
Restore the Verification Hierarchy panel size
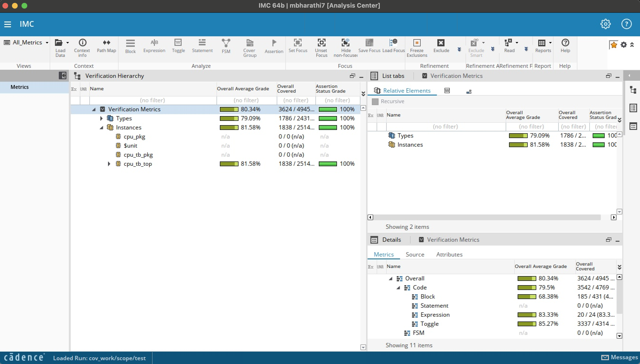pos(353,76)
